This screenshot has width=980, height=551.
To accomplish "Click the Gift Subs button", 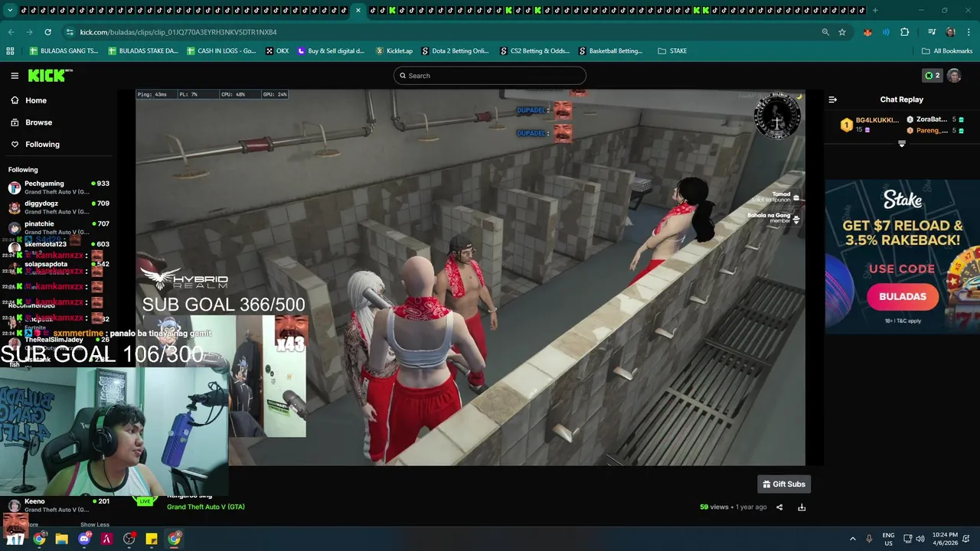I will (x=784, y=484).
